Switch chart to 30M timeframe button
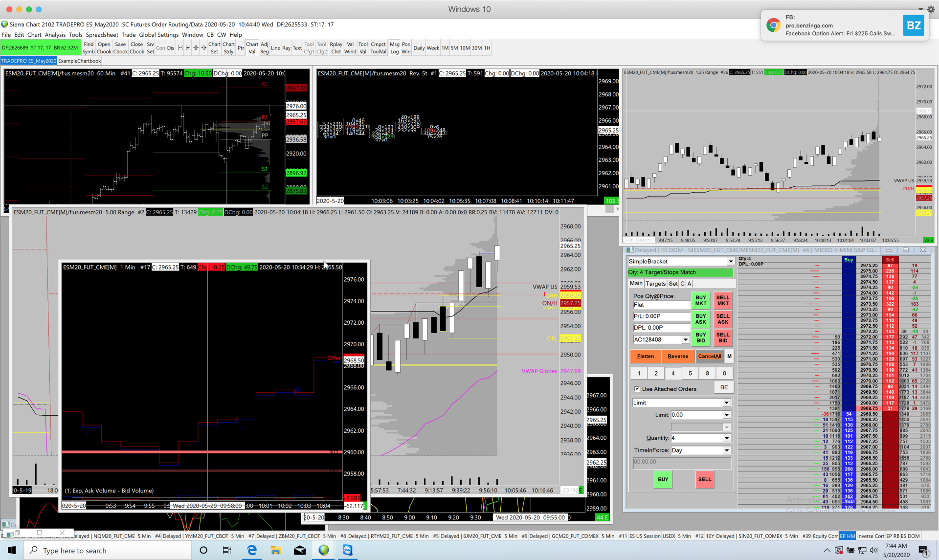Screen dimensions: 939x560 tap(476, 48)
